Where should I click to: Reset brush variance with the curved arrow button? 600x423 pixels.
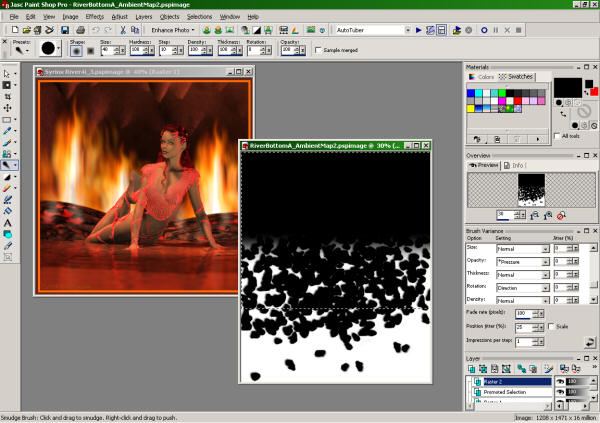(590, 342)
